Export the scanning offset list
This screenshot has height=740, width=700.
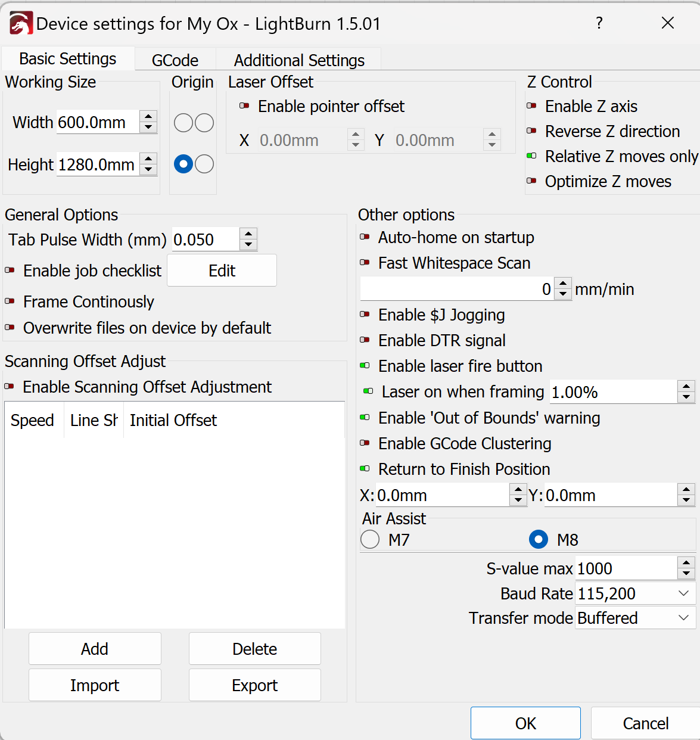(x=254, y=685)
